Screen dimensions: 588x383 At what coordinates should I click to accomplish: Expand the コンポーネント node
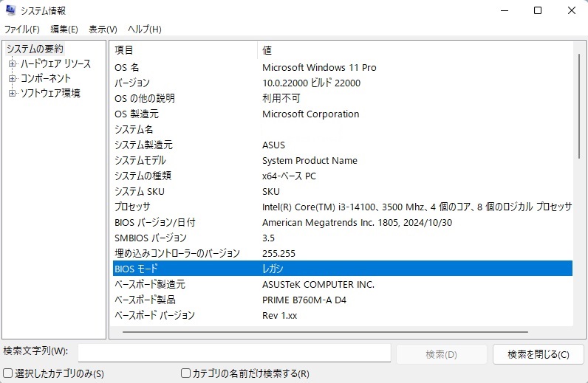click(x=12, y=78)
